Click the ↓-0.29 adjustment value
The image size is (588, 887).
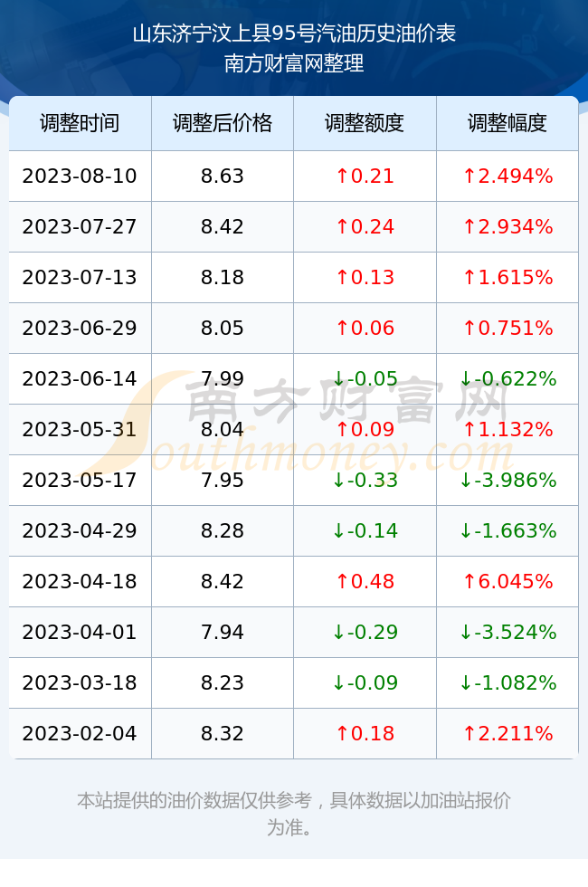point(365,632)
